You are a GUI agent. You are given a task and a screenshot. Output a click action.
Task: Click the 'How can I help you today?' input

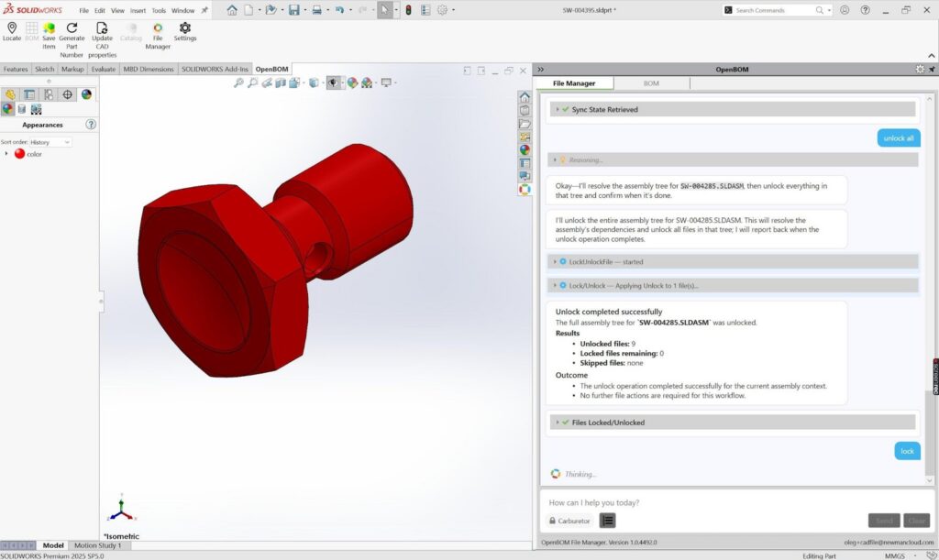(x=736, y=502)
